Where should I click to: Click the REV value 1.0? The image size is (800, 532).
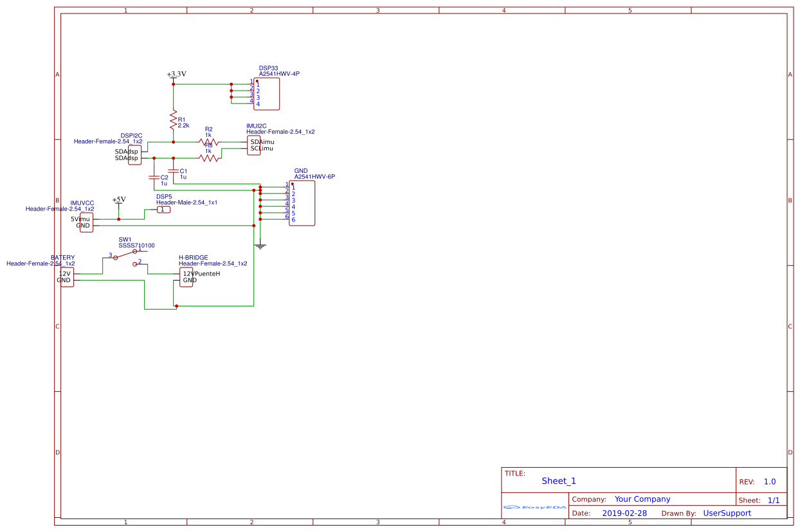tap(770, 482)
